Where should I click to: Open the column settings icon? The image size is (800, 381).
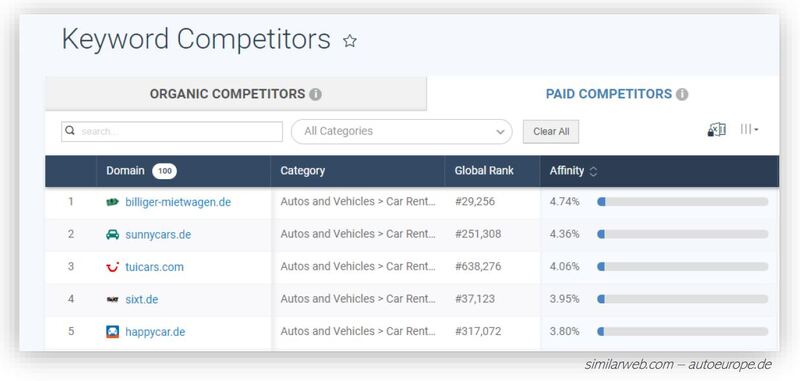click(749, 130)
